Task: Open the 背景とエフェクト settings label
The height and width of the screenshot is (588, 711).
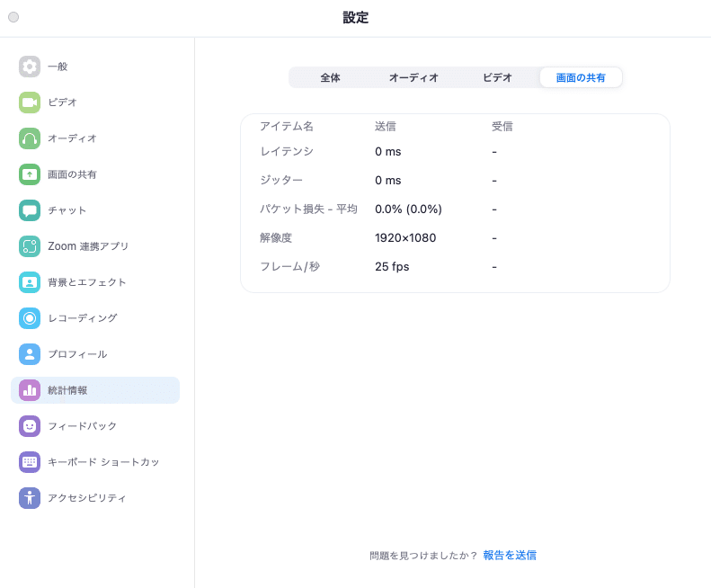Action: (x=87, y=282)
